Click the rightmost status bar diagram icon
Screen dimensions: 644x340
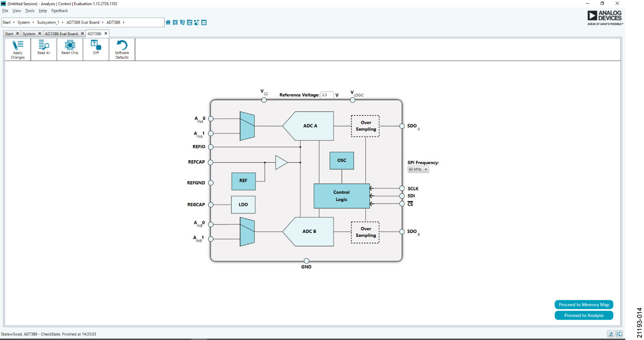click(x=619, y=334)
